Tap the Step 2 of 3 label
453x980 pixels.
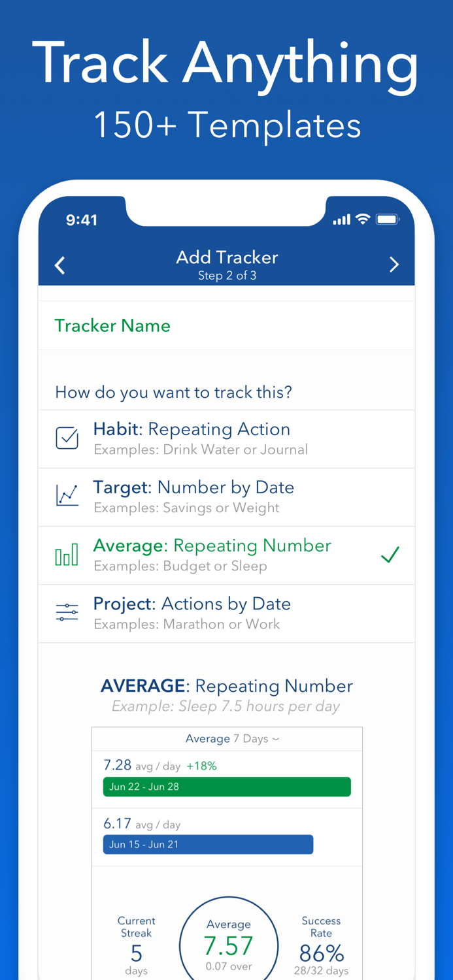pyautogui.click(x=227, y=275)
